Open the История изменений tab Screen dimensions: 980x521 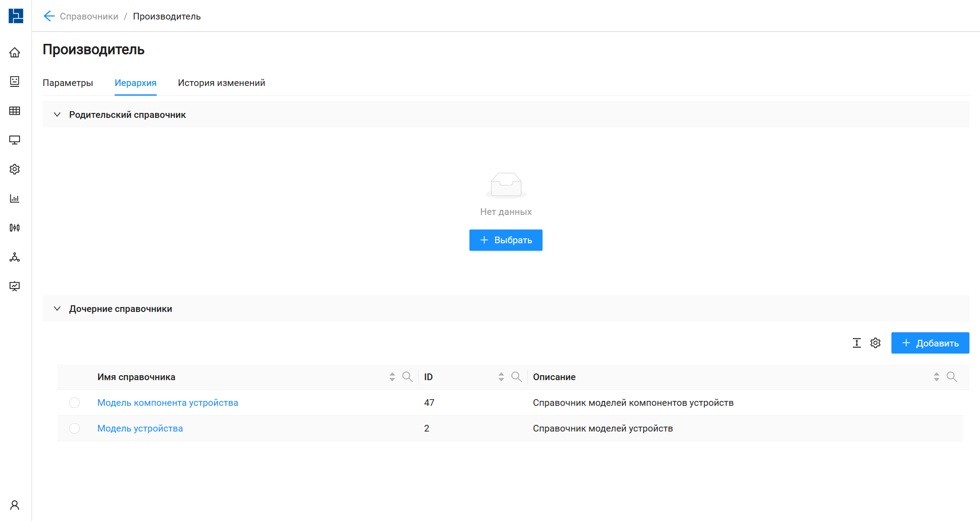221,83
